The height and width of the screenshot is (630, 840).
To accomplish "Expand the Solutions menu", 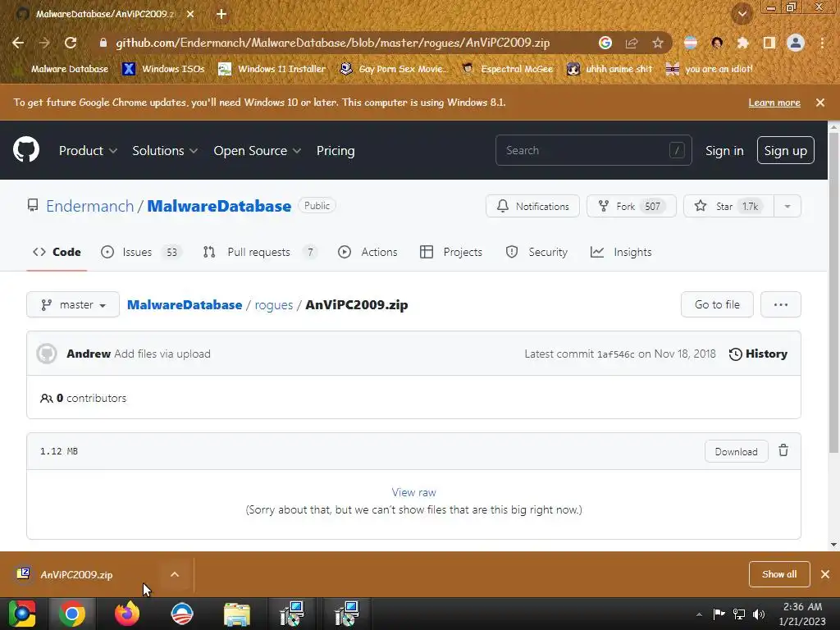I will pos(165,151).
